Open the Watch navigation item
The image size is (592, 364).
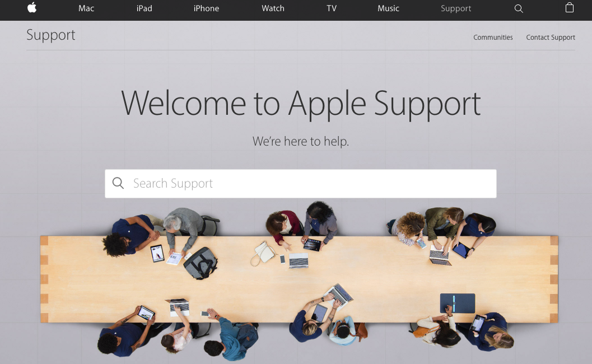[x=273, y=8]
